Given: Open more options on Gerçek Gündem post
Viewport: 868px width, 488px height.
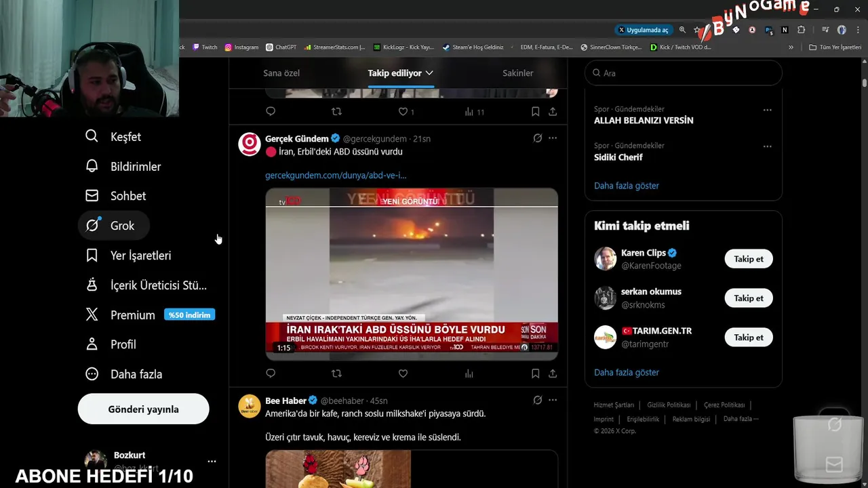Looking at the screenshot, I should 553,138.
